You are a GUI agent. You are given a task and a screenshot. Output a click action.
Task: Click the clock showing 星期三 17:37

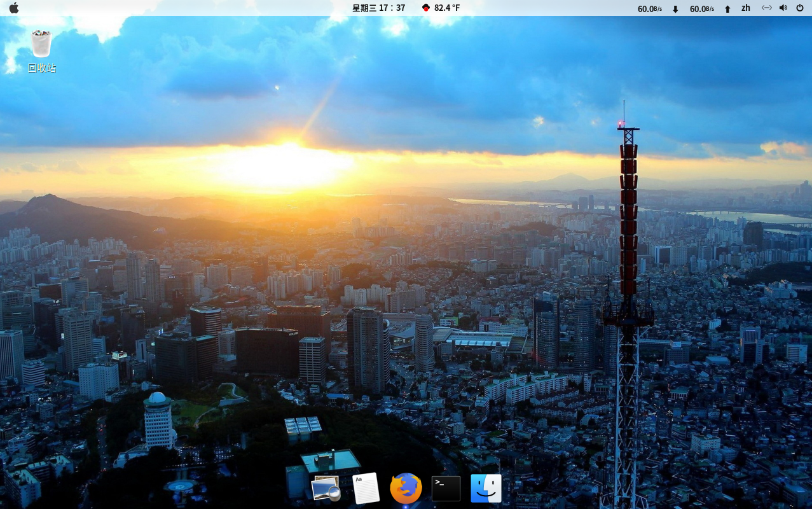(x=378, y=8)
